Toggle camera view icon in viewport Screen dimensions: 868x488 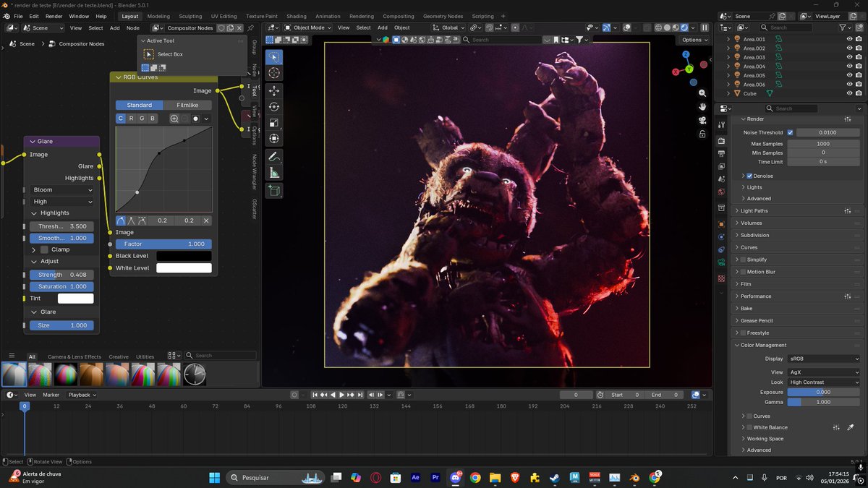[x=702, y=120]
